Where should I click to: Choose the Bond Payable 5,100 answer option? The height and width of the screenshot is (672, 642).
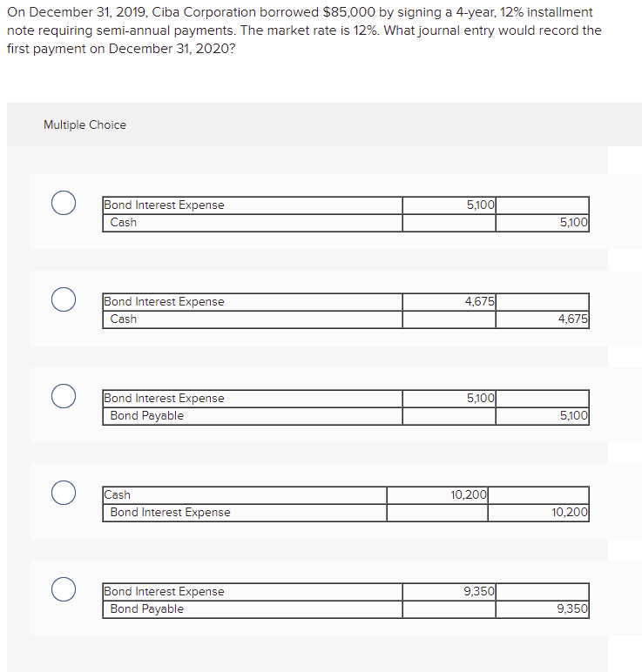click(62, 397)
